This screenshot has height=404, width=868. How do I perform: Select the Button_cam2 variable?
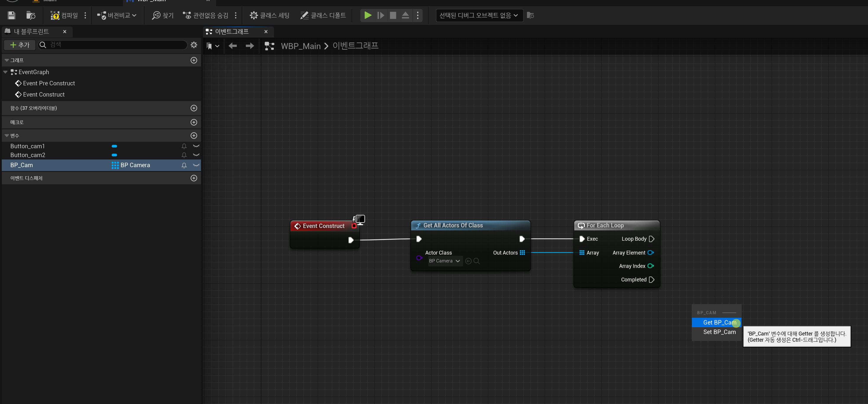[27, 155]
